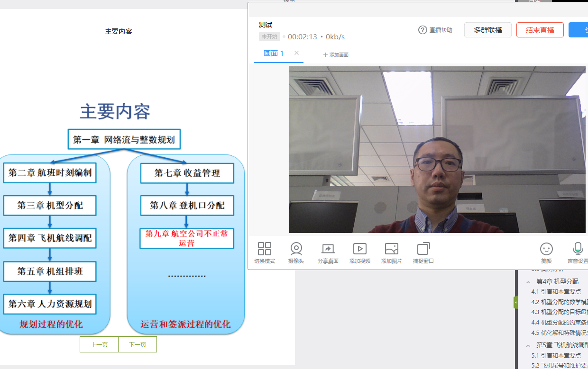The width and height of the screenshot is (588, 369).
Task: Click the 多群联播 multi-group broadcast button
Action: (x=487, y=30)
